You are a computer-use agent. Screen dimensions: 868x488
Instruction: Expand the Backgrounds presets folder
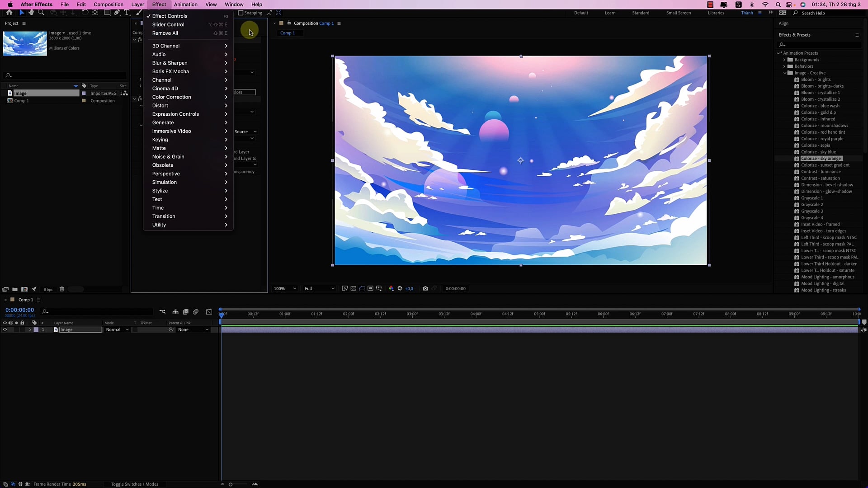tap(784, 60)
